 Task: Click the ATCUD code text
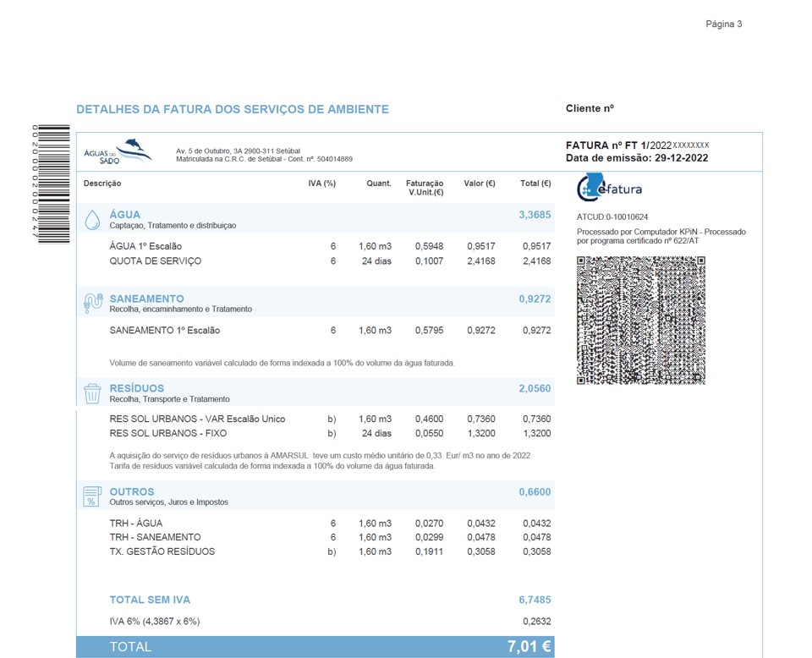click(612, 217)
